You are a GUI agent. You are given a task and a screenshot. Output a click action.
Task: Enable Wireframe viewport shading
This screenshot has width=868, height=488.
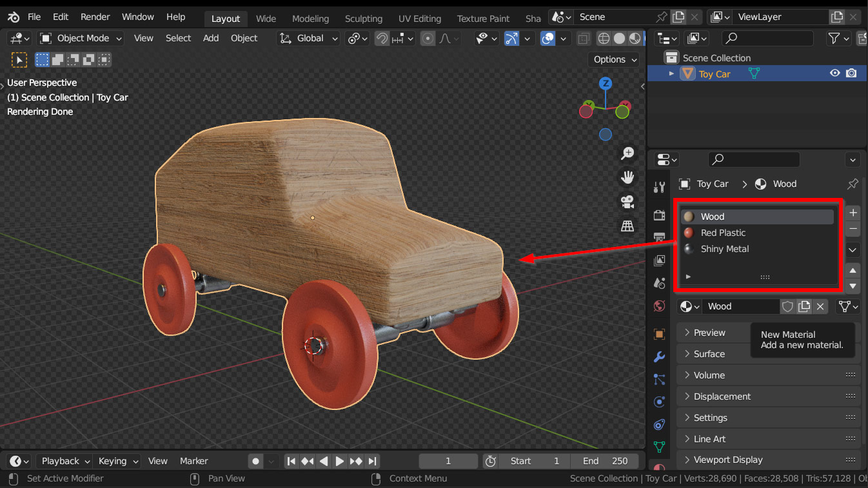[604, 38]
